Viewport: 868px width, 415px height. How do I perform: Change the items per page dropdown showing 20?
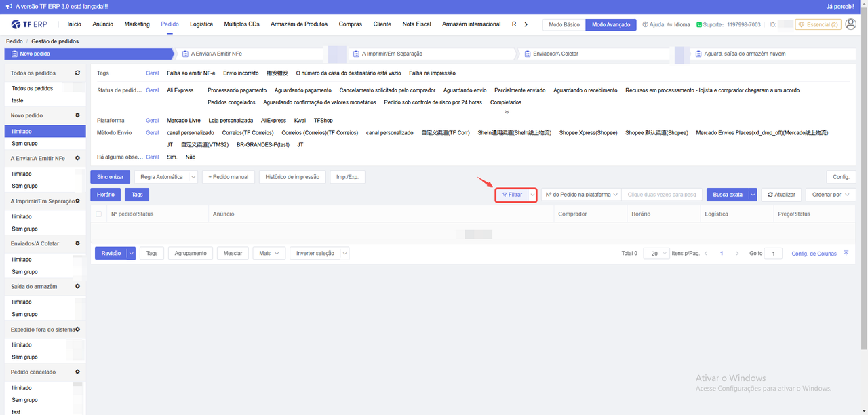(x=656, y=254)
